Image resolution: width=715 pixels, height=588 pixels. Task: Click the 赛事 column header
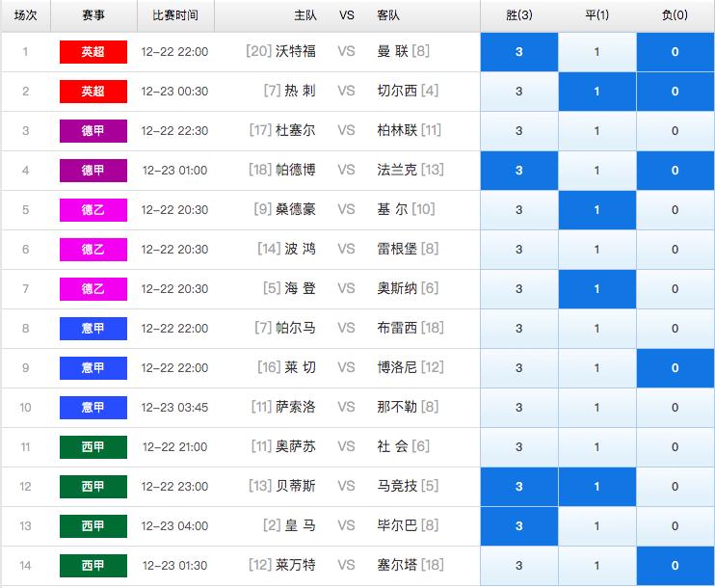tap(93, 15)
